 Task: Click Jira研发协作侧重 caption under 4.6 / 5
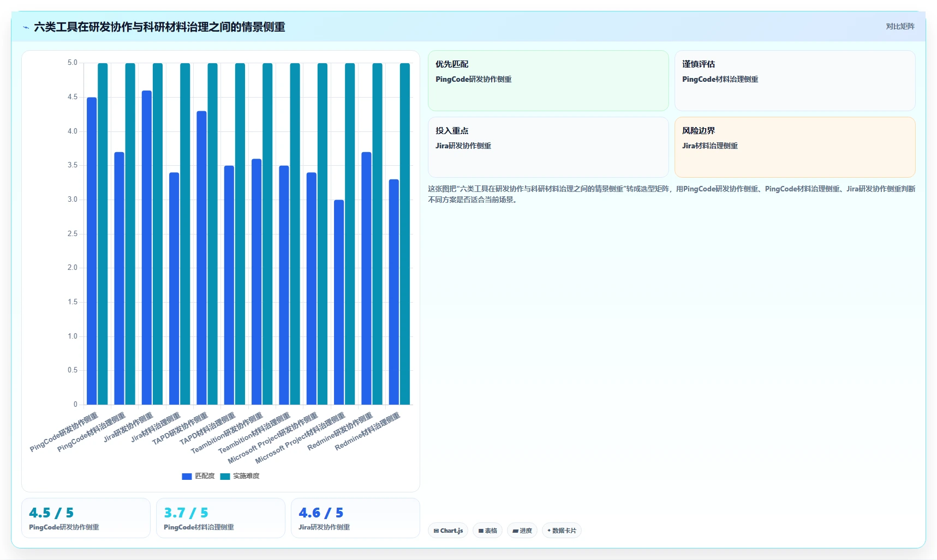(324, 527)
